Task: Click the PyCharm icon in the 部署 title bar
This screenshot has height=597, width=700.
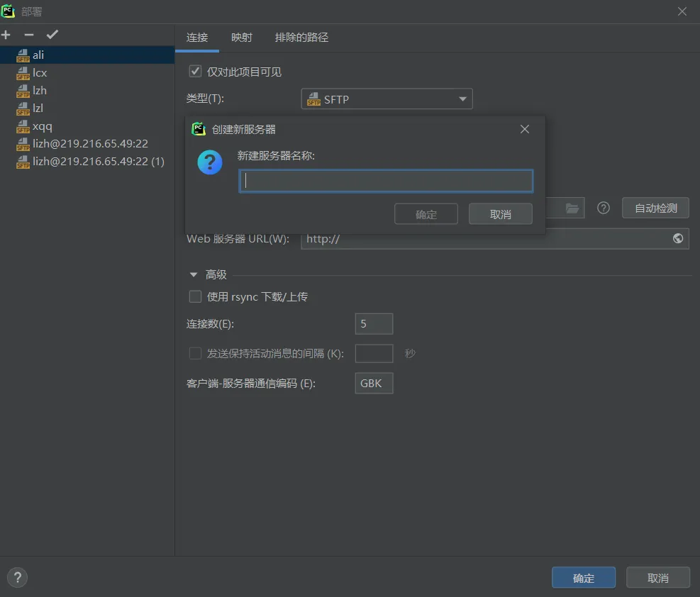Action: click(8, 11)
